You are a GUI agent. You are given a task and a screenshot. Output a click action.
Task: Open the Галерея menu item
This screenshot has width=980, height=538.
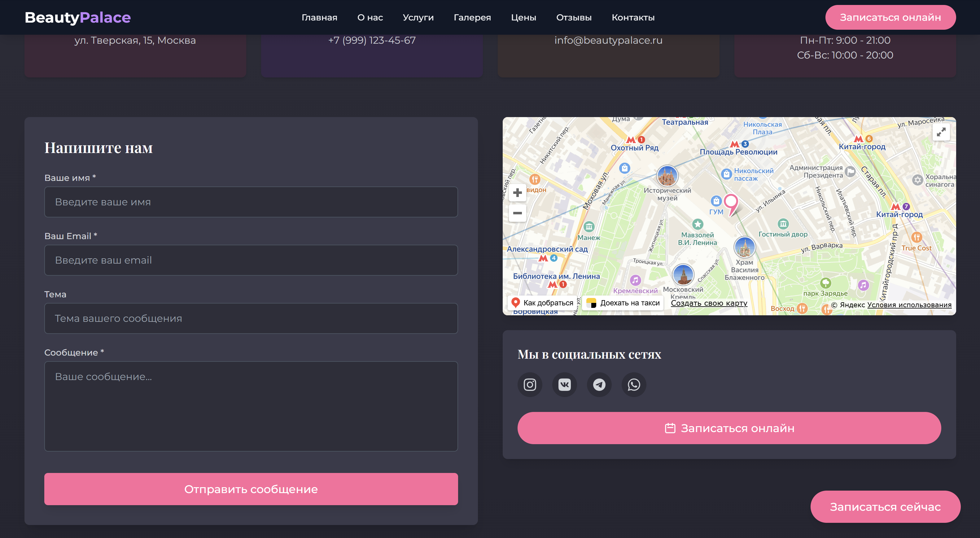click(472, 18)
